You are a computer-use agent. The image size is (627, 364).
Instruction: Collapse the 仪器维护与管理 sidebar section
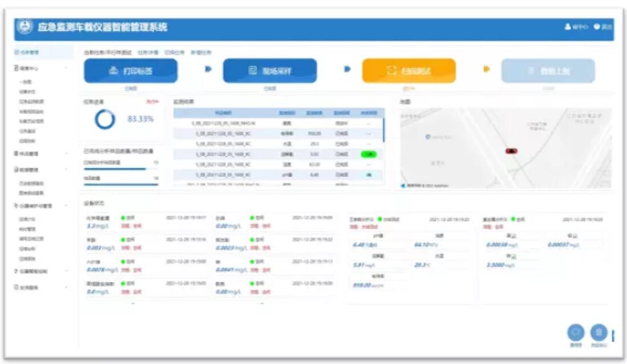(41, 205)
